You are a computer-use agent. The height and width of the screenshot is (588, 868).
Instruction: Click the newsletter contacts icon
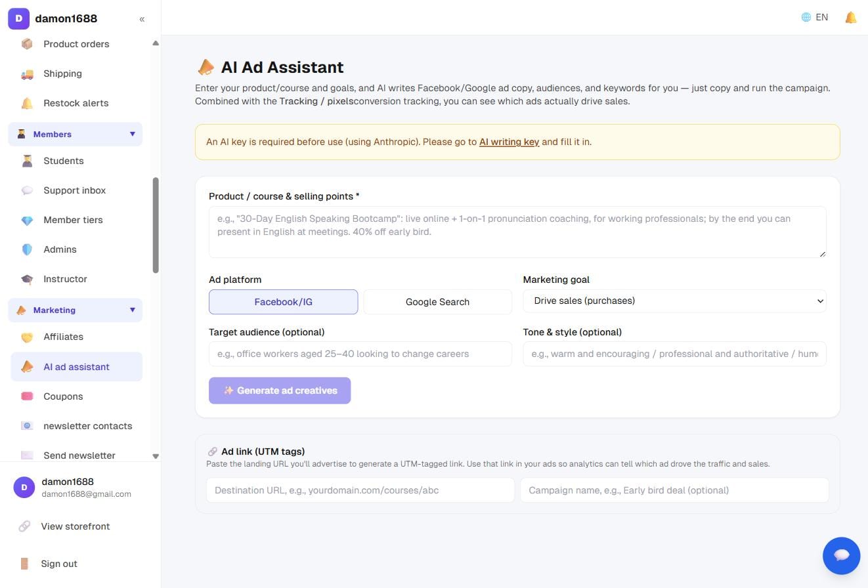click(x=27, y=426)
